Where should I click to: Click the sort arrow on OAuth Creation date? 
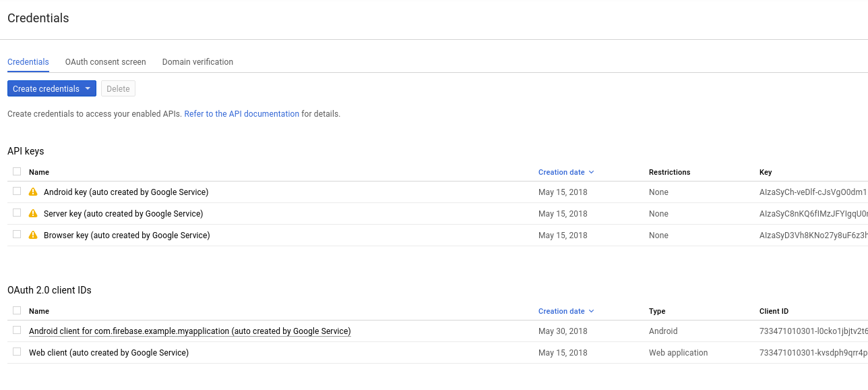pyautogui.click(x=591, y=311)
